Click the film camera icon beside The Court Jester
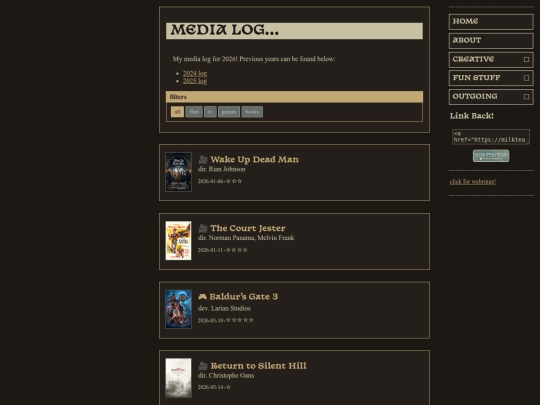This screenshot has height=405, width=540. point(203,228)
